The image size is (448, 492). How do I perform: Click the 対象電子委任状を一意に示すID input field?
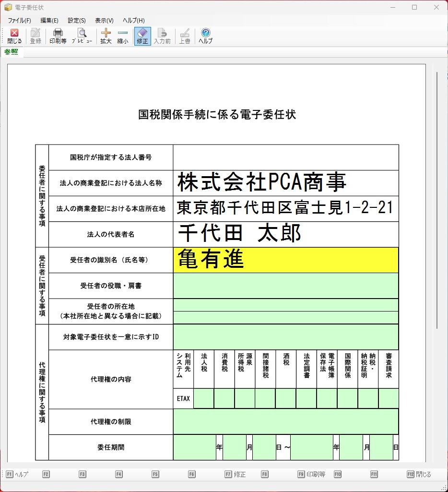coord(285,337)
